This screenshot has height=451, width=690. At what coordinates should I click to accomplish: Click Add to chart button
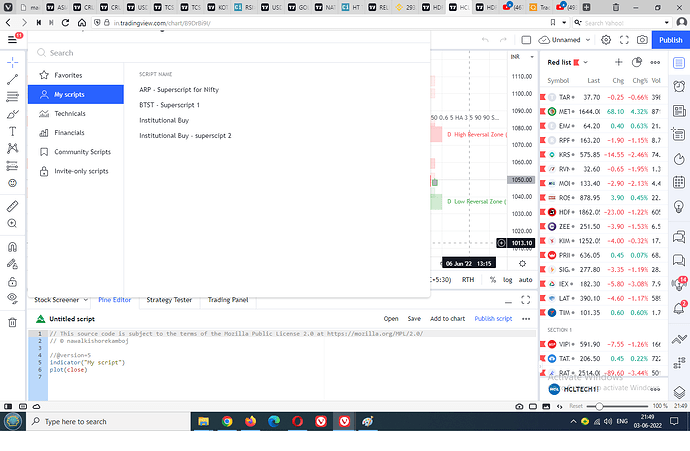pos(448,319)
